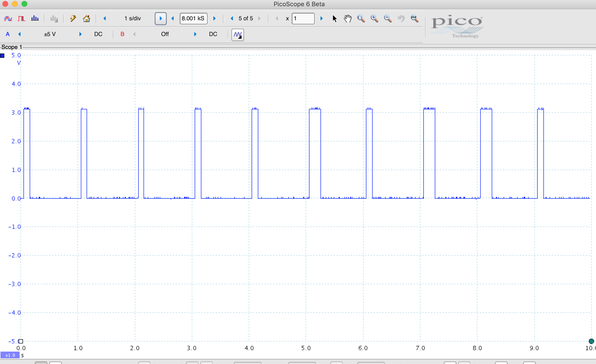Decrease number of samples arrow
Image resolution: width=596 pixels, height=364 pixels.
click(173, 18)
